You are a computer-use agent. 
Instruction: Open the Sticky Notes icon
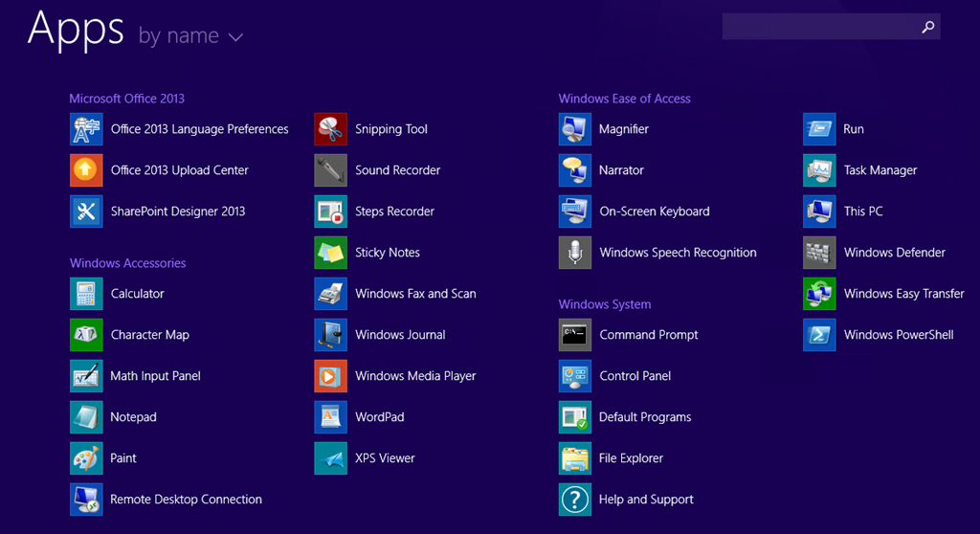tap(330, 253)
